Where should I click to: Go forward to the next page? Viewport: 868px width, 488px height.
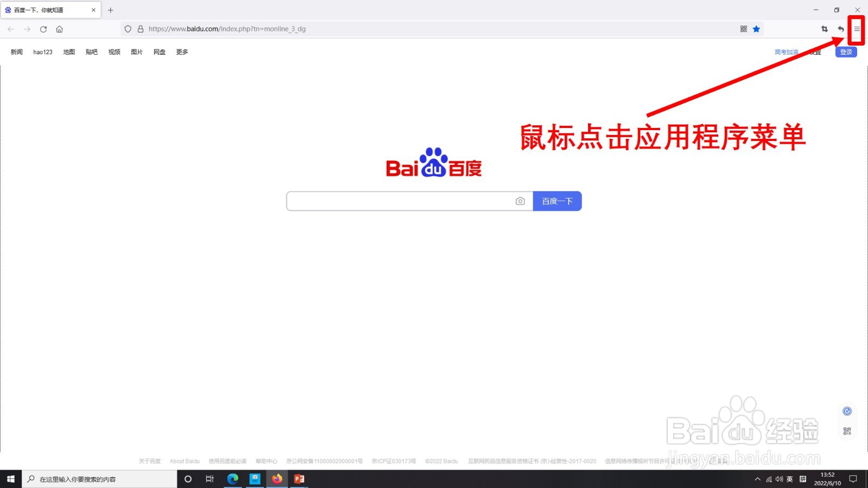27,29
